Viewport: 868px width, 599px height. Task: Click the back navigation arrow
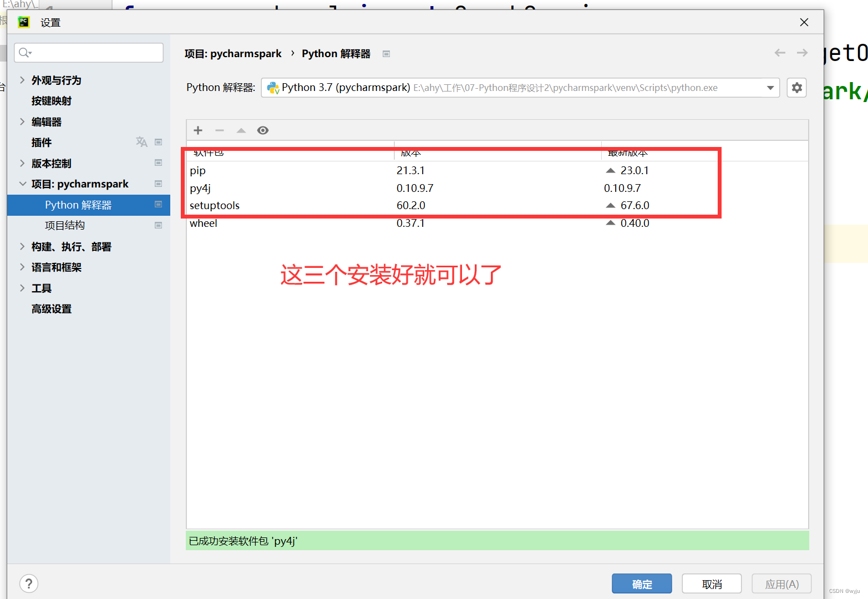click(780, 53)
